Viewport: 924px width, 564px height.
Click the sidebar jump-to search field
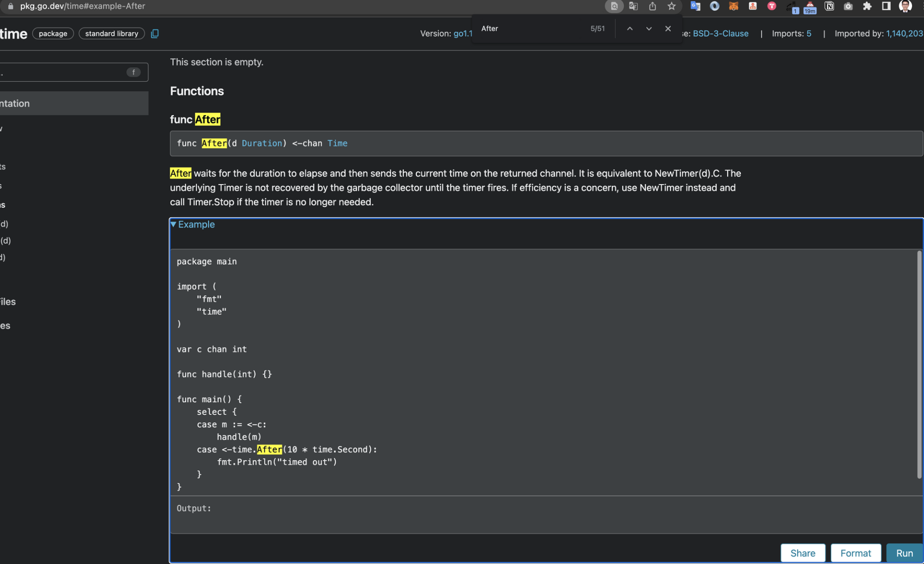[x=63, y=73]
